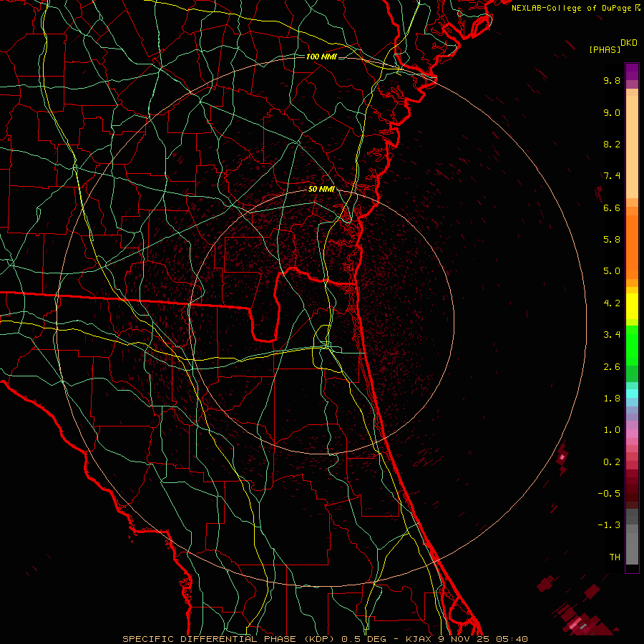The width and height of the screenshot is (644, 644).
Task: Click the -0.5 scale value
Action: 609,494
